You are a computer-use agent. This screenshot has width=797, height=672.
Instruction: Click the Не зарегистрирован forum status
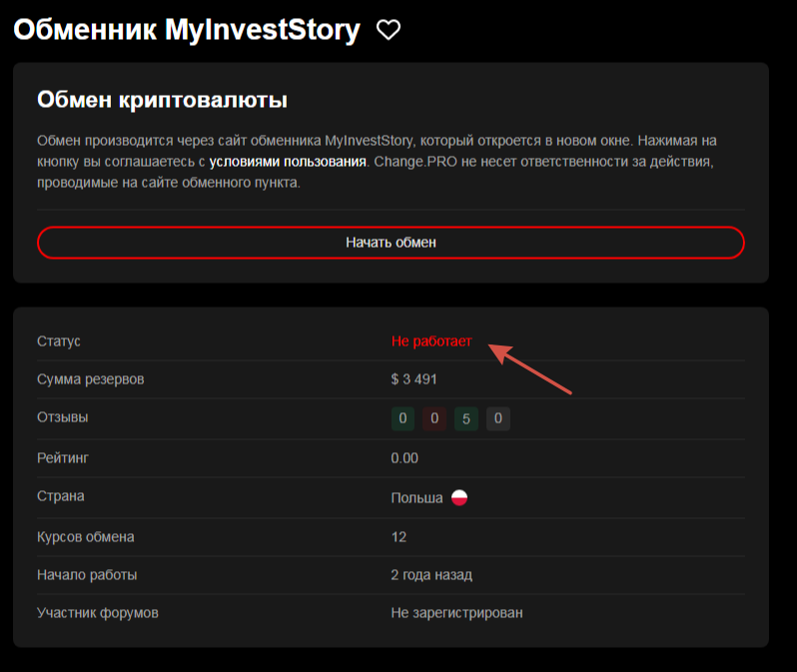click(x=456, y=612)
